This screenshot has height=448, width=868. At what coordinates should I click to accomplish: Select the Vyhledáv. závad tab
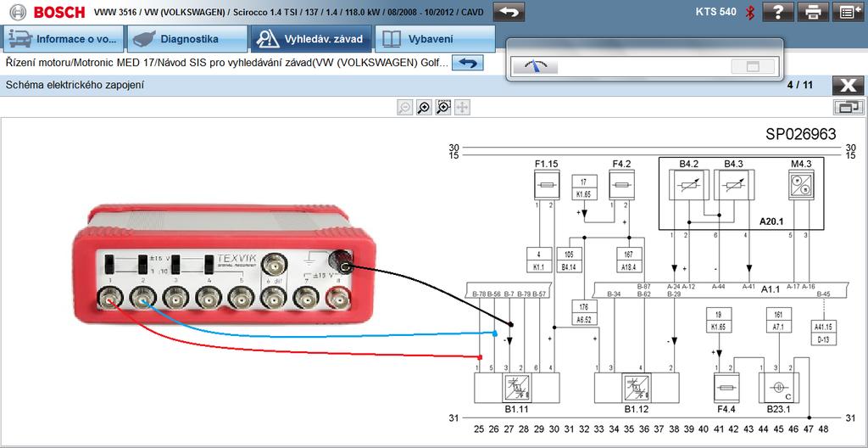[x=312, y=39]
